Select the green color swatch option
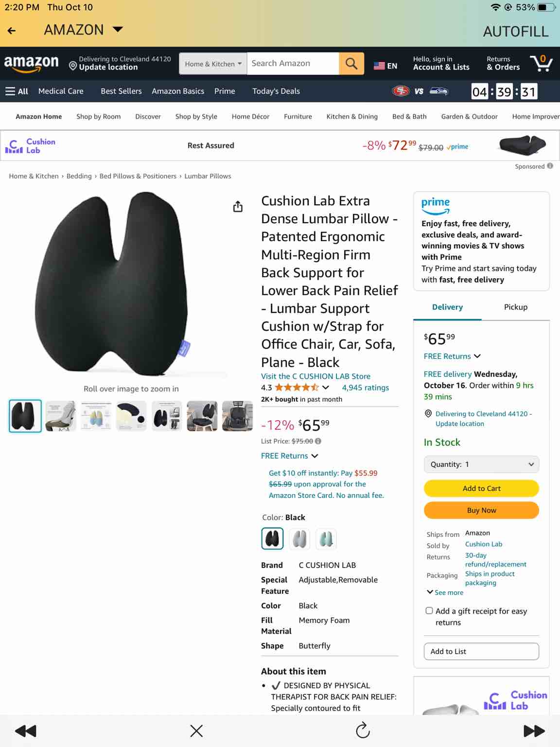The height and width of the screenshot is (747, 560). [326, 539]
